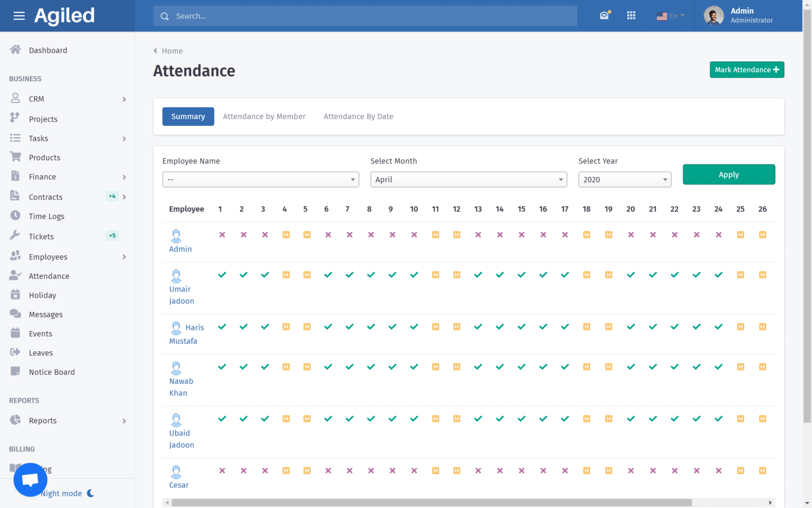The image size is (812, 508).
Task: Click Cesar's holiday marker for day 26
Action: coord(762,470)
